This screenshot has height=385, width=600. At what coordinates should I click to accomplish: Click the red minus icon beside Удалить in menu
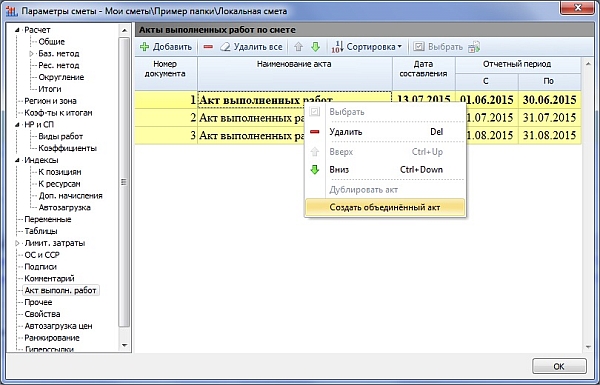(x=315, y=132)
